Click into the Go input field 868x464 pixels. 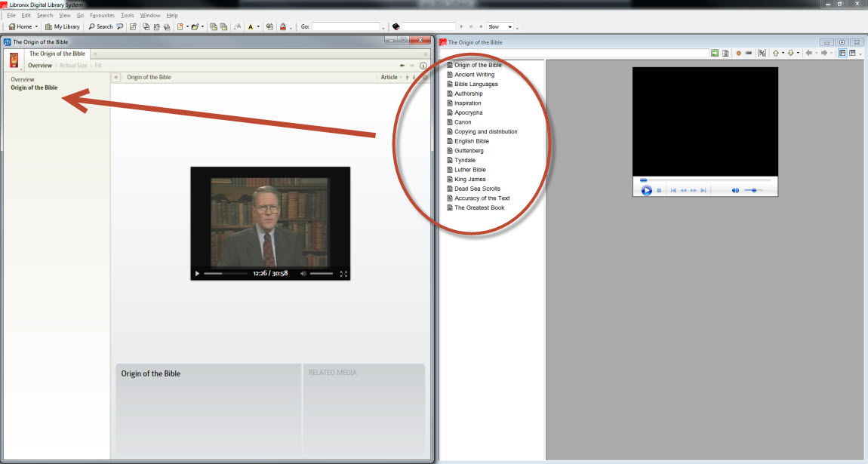(x=346, y=26)
